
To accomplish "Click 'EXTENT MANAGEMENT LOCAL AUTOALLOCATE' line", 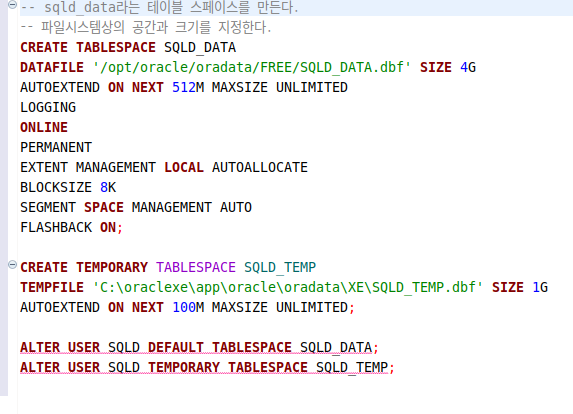I will [164, 167].
